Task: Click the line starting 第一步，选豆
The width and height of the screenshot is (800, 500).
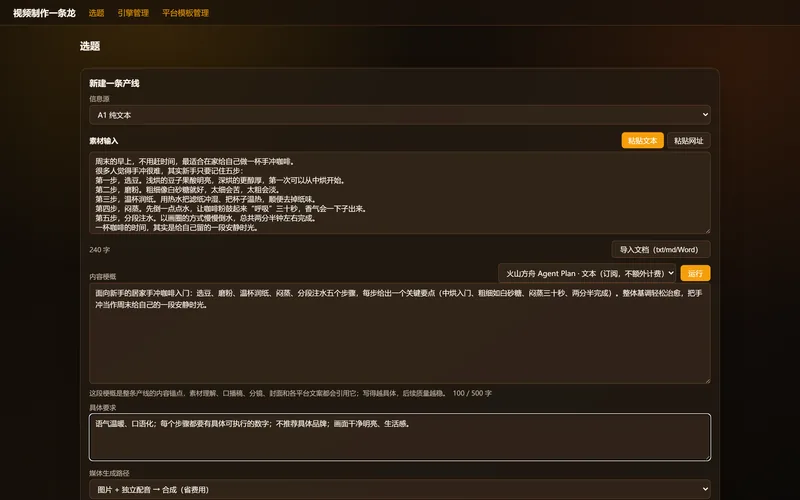Action: [x=221, y=180]
